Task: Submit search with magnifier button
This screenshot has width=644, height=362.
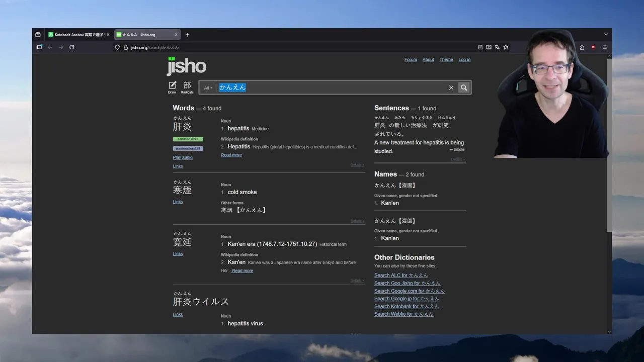Action: [x=464, y=87]
